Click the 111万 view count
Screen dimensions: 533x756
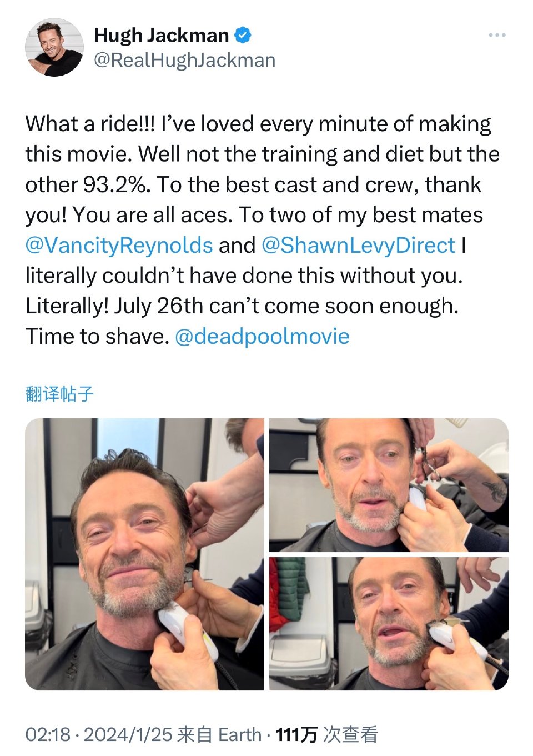point(296,734)
